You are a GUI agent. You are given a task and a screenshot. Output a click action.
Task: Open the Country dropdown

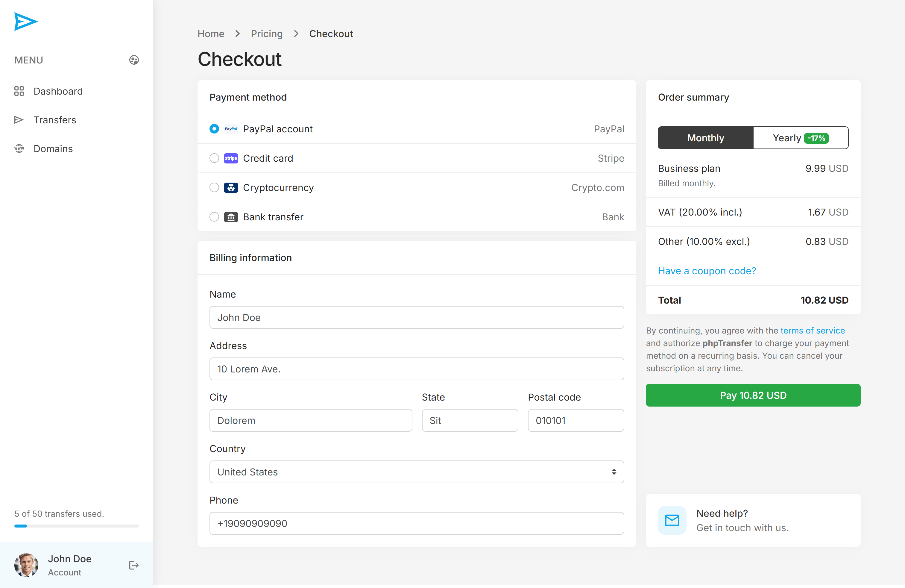pyautogui.click(x=417, y=472)
